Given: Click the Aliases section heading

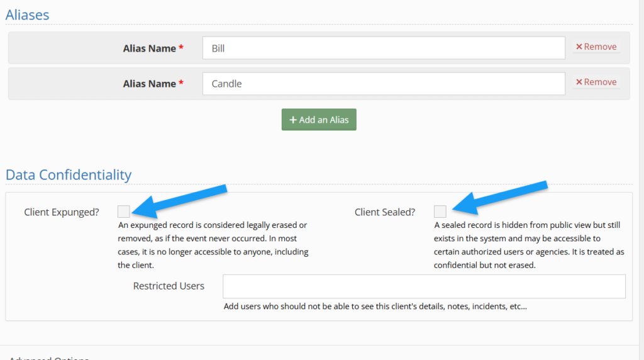Looking at the screenshot, I should tap(28, 14).
